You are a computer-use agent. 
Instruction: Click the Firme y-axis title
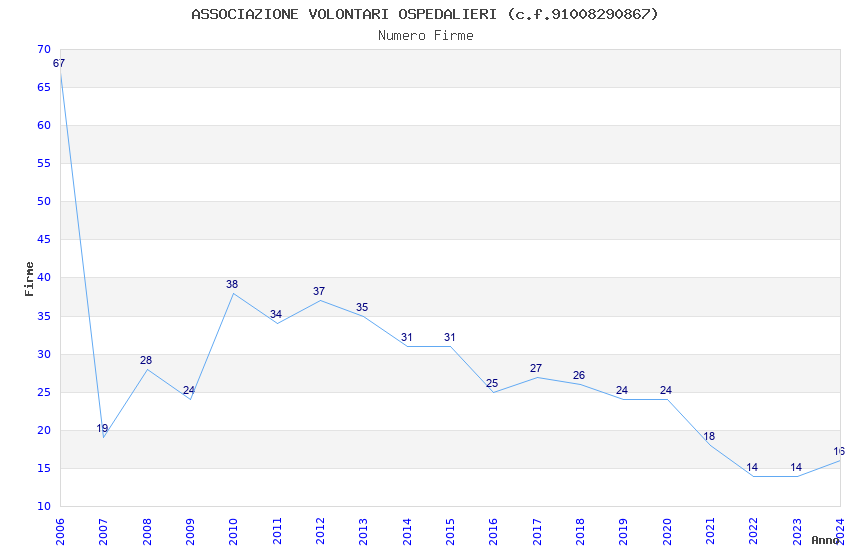[x=29, y=279]
